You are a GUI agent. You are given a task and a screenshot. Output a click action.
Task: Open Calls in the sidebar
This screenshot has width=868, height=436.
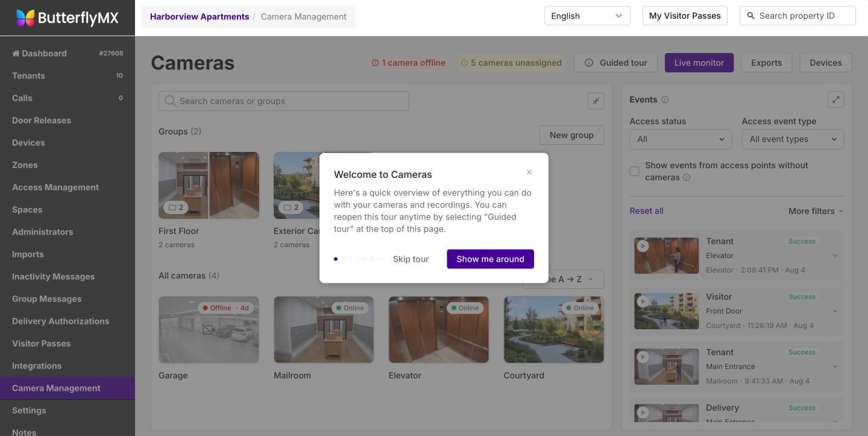[x=68, y=98]
